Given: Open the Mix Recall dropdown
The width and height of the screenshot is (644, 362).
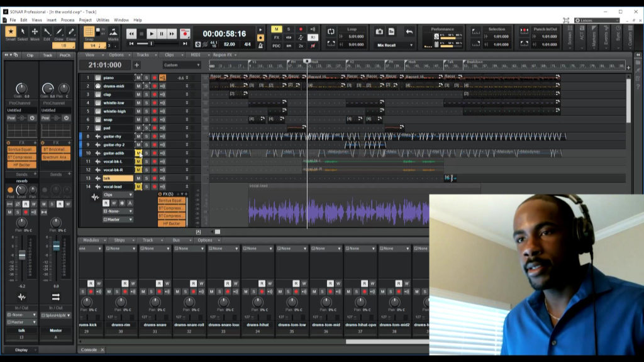Looking at the screenshot, I should (x=396, y=45).
